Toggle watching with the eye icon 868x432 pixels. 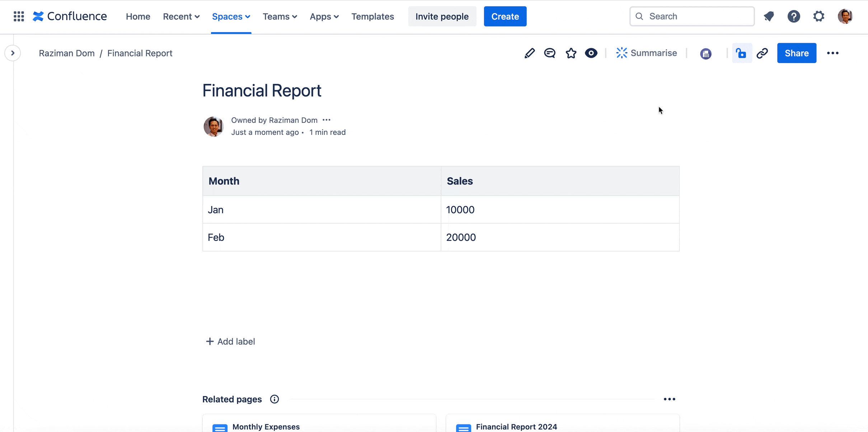point(591,53)
